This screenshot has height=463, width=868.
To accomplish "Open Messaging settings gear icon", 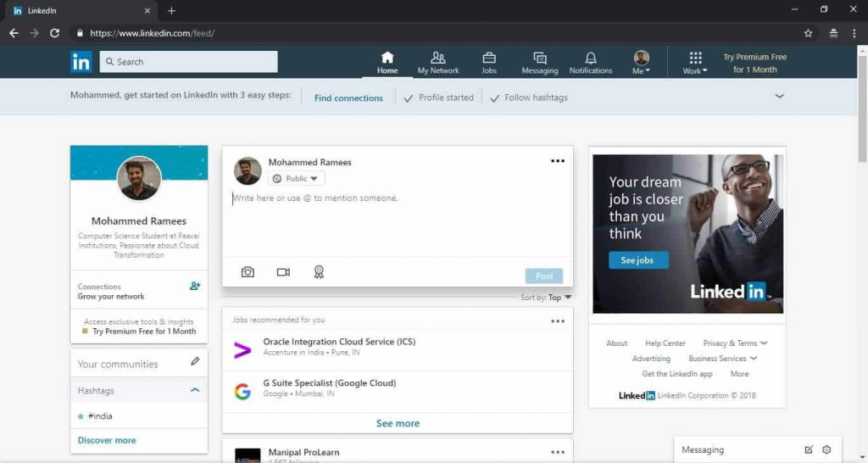I will (826, 449).
